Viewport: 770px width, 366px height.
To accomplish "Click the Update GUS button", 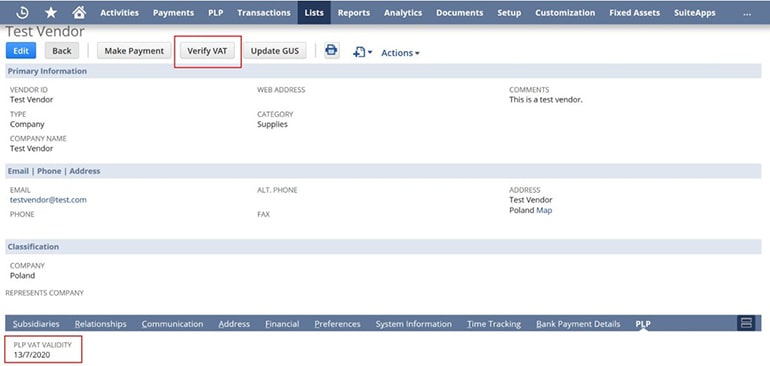I will coord(275,51).
